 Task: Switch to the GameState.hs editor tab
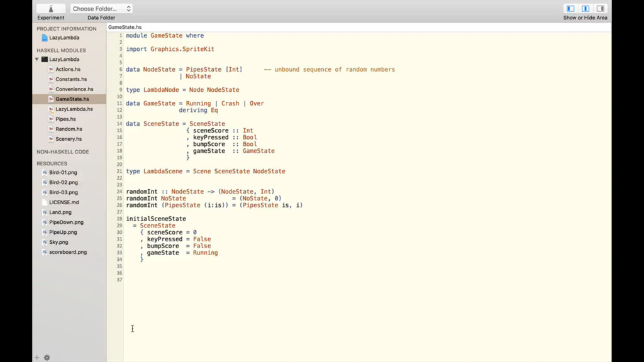pos(124,28)
